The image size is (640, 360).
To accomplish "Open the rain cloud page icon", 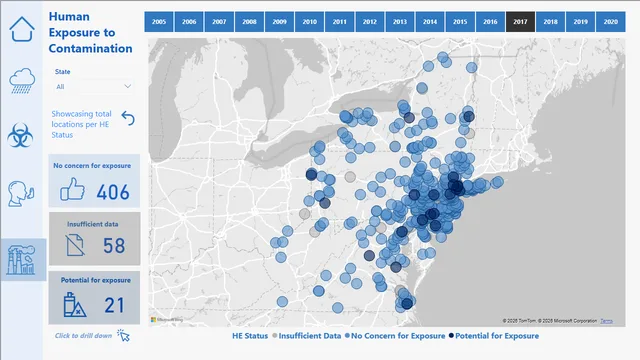I will [x=22, y=80].
